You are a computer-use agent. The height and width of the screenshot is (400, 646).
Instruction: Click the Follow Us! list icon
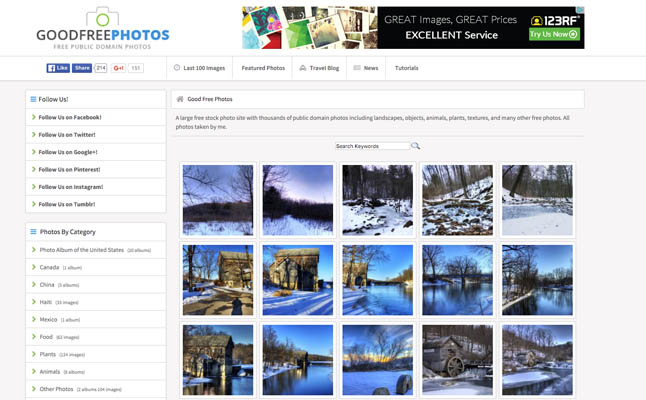[33, 99]
